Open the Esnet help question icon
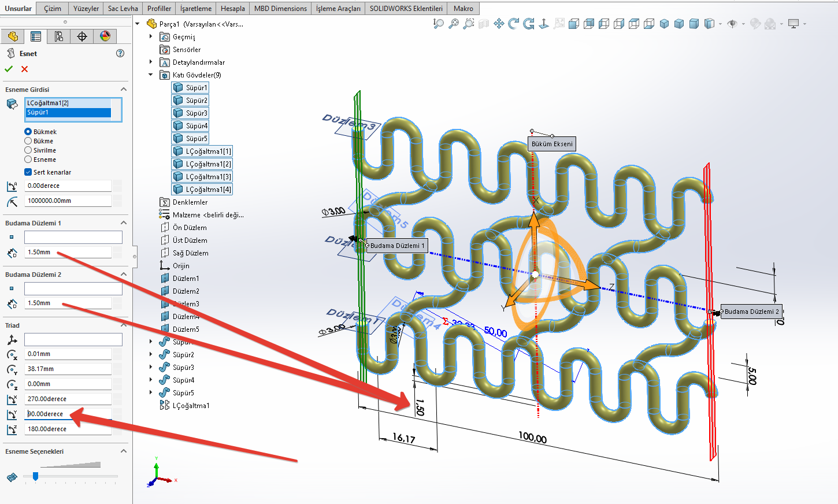The image size is (838, 504). [x=120, y=53]
